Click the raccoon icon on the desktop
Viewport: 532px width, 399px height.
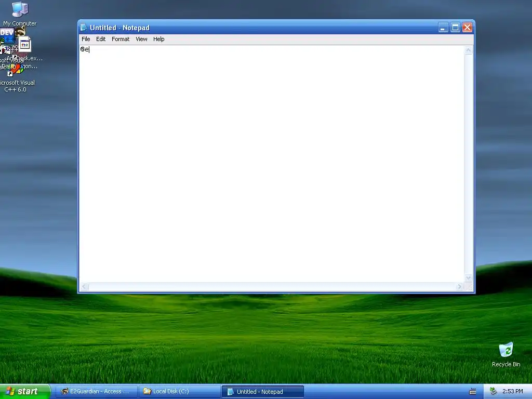pos(20,31)
